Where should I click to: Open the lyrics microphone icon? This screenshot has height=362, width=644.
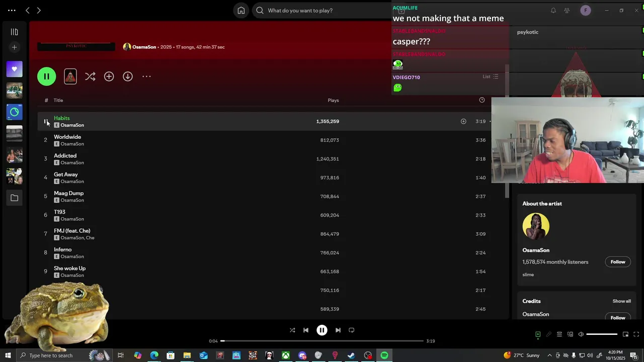click(x=548, y=334)
